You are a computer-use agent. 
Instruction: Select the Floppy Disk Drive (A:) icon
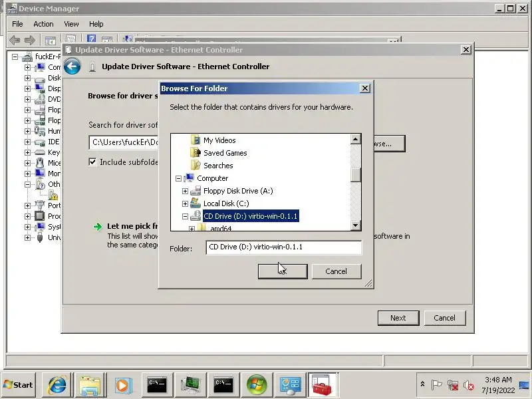tap(196, 191)
